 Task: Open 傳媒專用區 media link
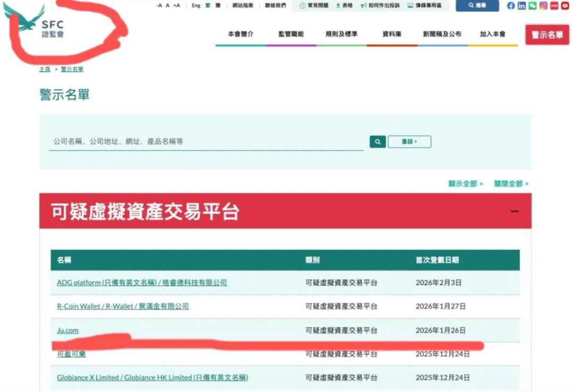[x=425, y=5]
